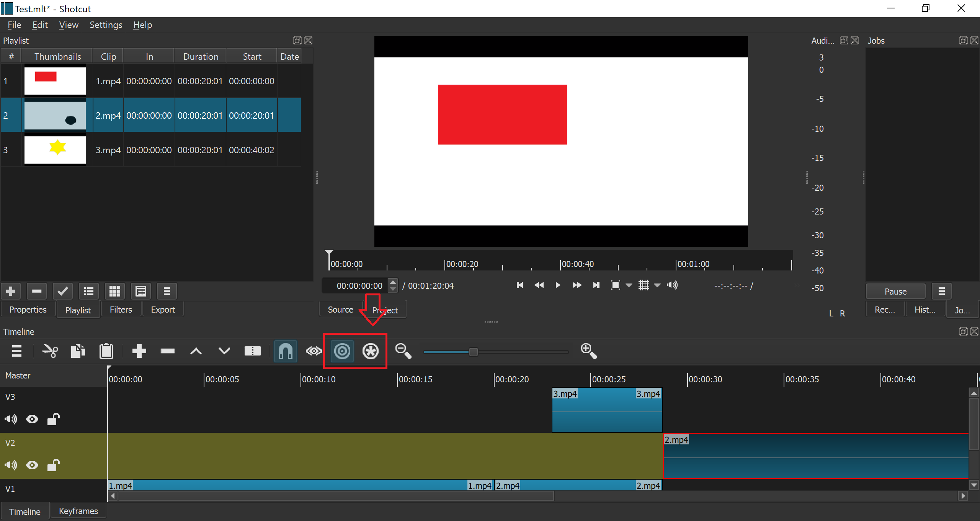Click the timecode spinner arrows
Screen dimensions: 980x521
(x=393, y=285)
